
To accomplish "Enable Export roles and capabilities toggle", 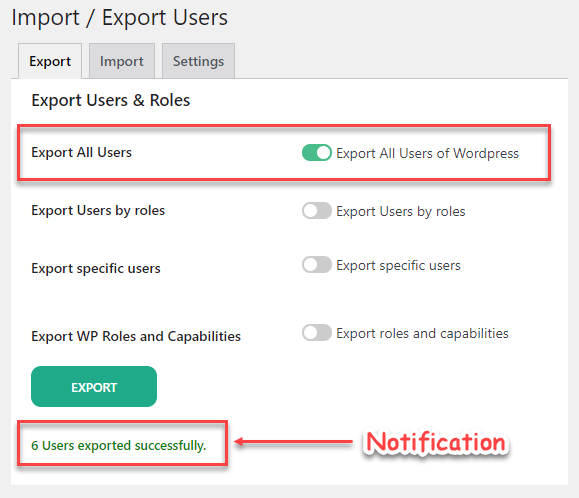I will coord(316,333).
